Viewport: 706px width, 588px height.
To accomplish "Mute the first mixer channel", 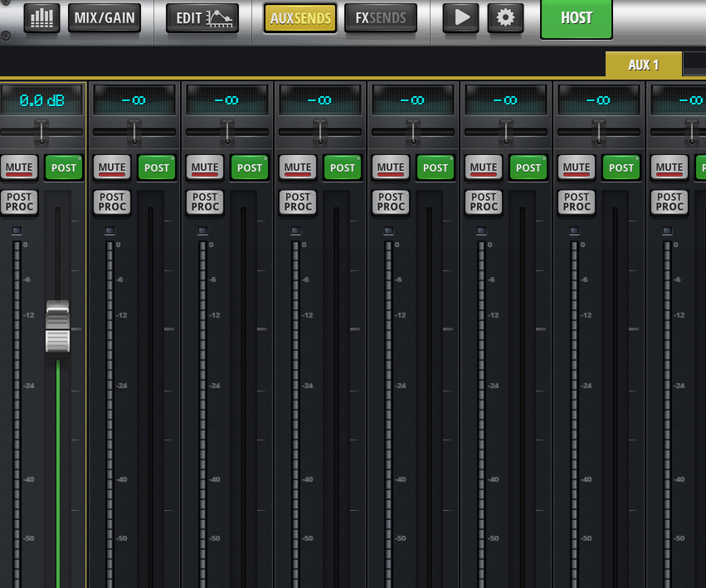I will pos(19,168).
